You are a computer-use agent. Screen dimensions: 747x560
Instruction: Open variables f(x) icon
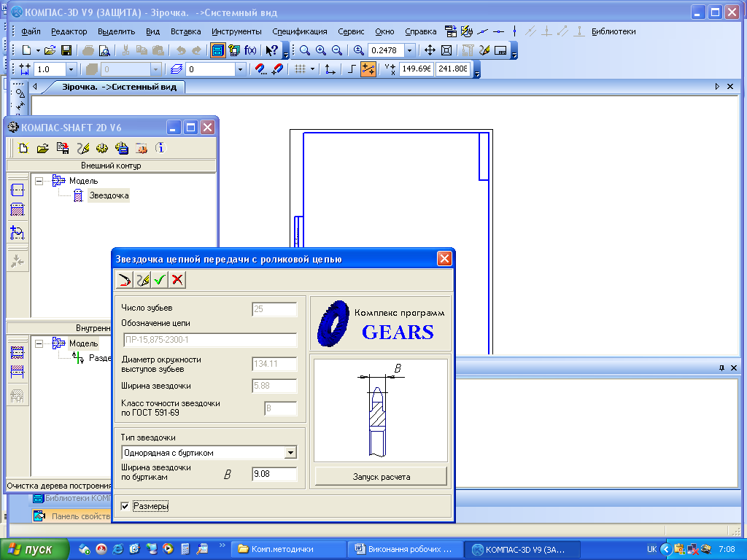click(x=250, y=50)
